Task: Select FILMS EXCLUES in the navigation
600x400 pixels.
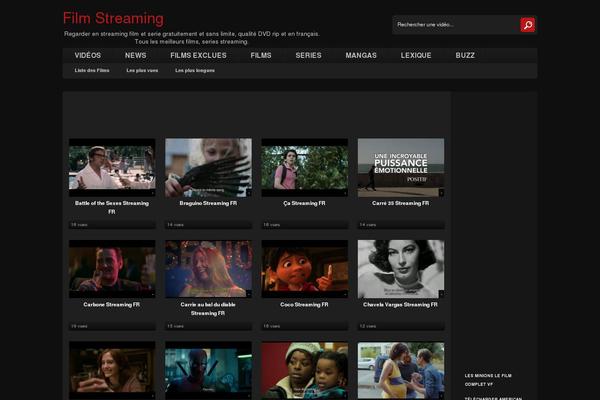Action: (198, 56)
